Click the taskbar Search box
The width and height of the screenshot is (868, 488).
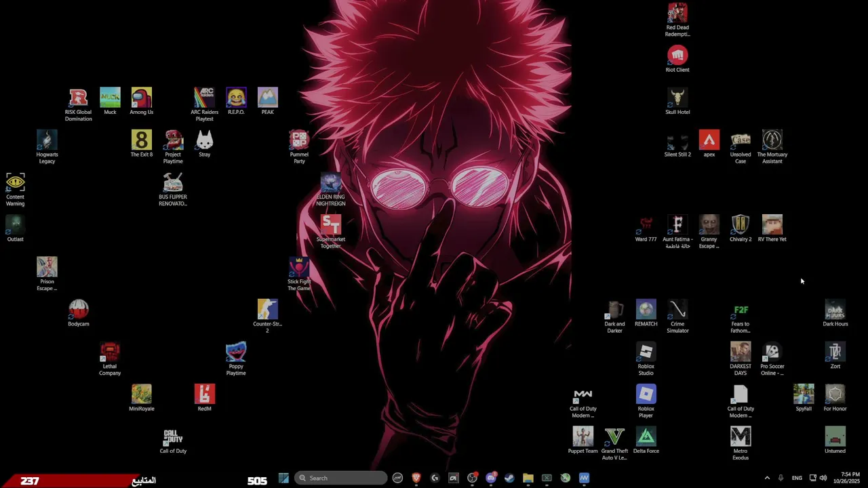(340, 478)
